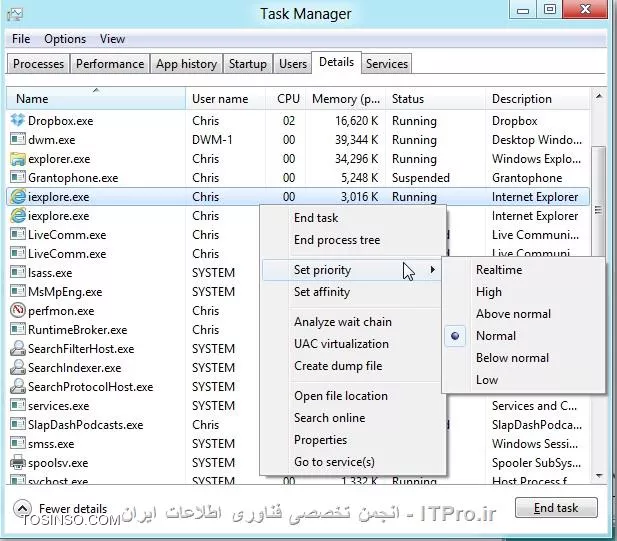This screenshot has width=617, height=541.
Task: Set priority to Realtime
Action: (499, 270)
